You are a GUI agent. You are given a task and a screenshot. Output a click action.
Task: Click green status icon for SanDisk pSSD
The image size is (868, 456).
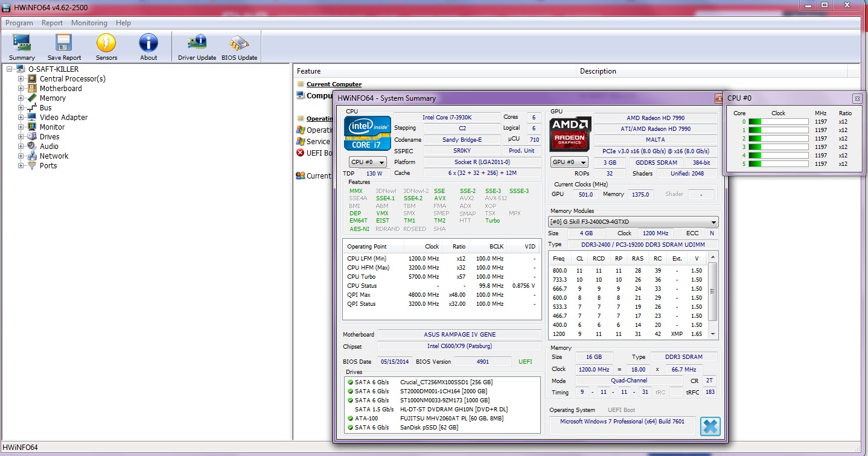point(349,428)
